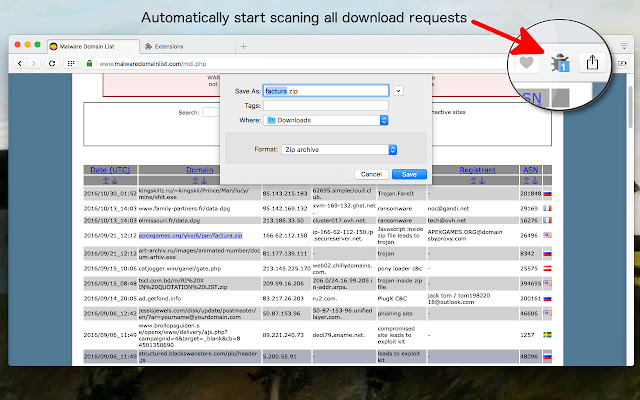Switch to the Extensions tab
Screen dimensions: 640x400
(172, 46)
